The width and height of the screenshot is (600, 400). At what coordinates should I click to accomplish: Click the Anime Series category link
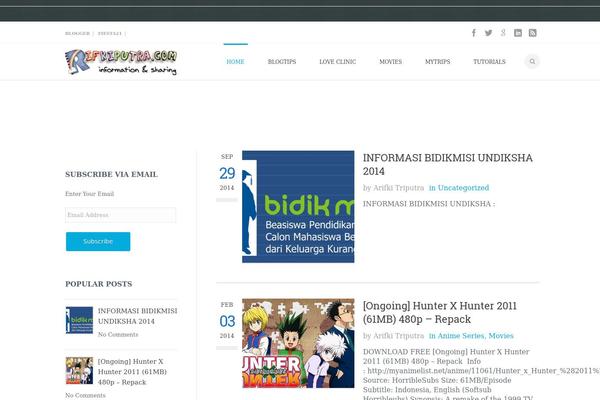pos(461,336)
